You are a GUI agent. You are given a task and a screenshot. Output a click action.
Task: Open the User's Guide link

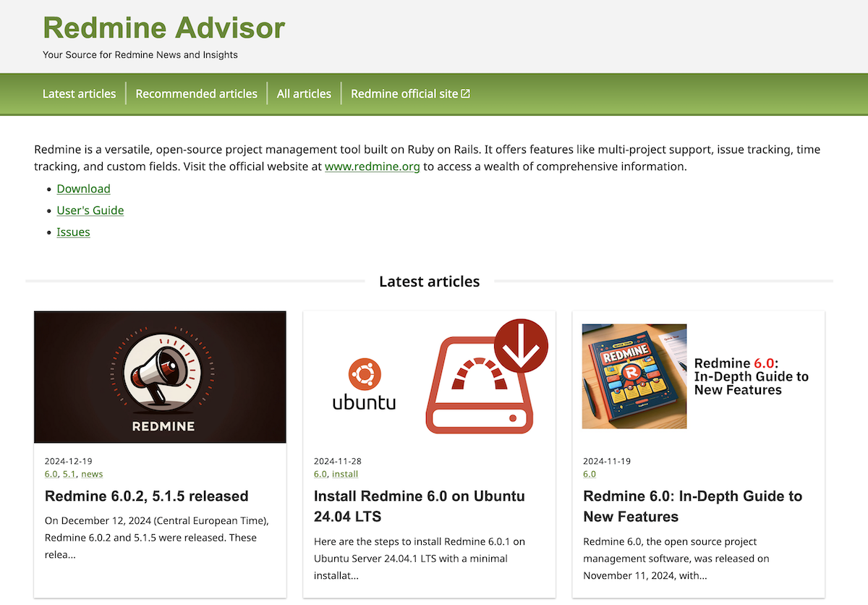[x=90, y=210]
